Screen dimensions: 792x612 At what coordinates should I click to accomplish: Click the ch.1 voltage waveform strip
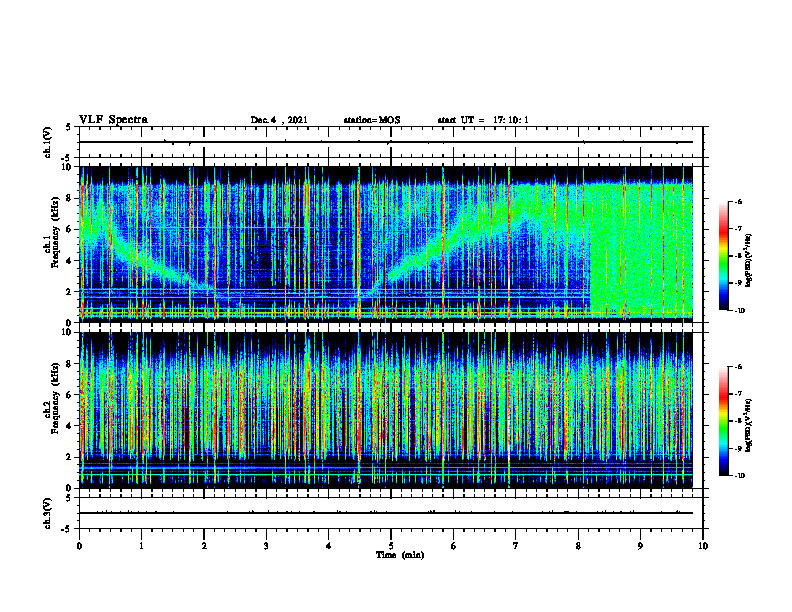tap(391, 142)
